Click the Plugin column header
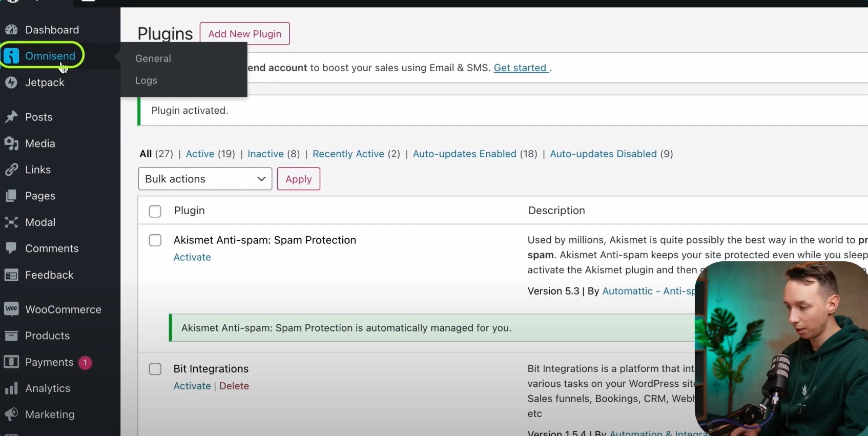The height and width of the screenshot is (436, 868). (190, 211)
